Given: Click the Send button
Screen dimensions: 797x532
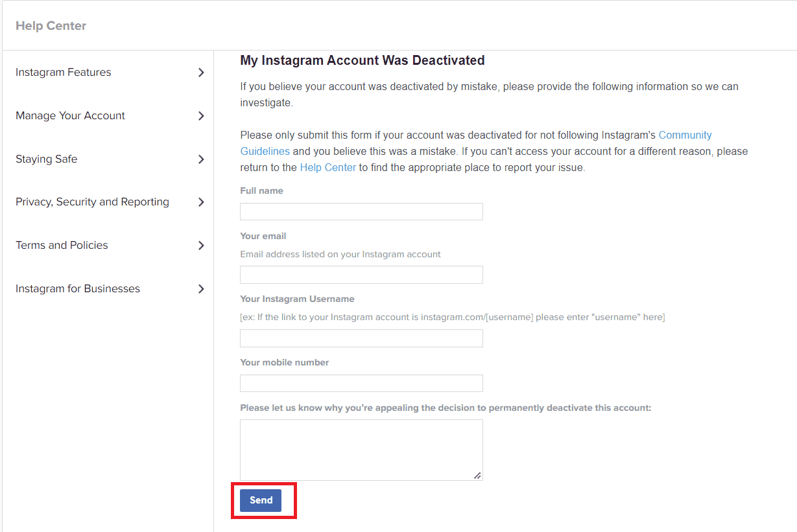Looking at the screenshot, I should click(261, 500).
